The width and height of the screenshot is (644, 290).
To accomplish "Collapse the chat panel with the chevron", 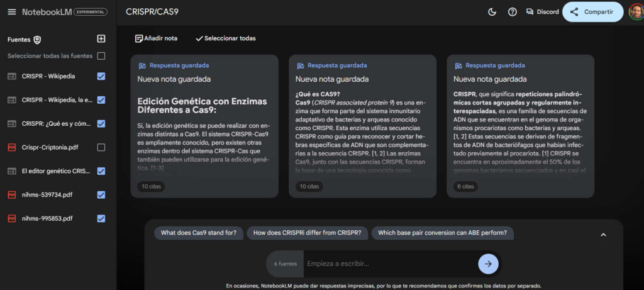I will tap(603, 235).
